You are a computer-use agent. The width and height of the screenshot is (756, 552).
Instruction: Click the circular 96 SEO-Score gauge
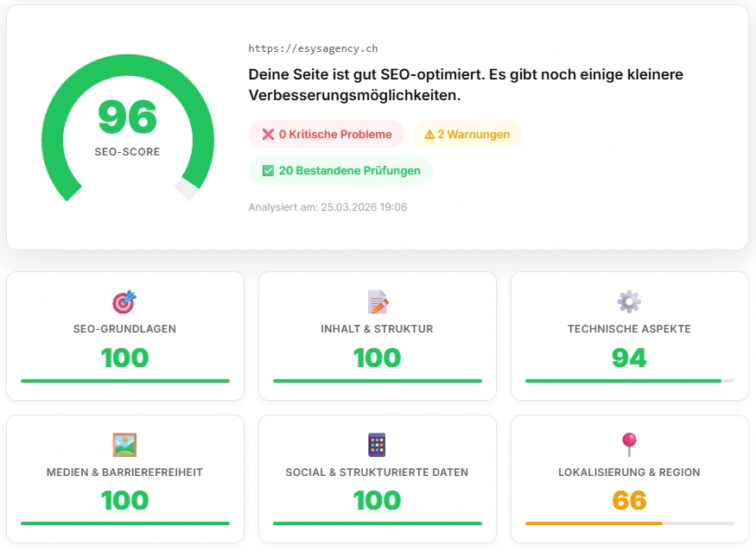point(127,128)
